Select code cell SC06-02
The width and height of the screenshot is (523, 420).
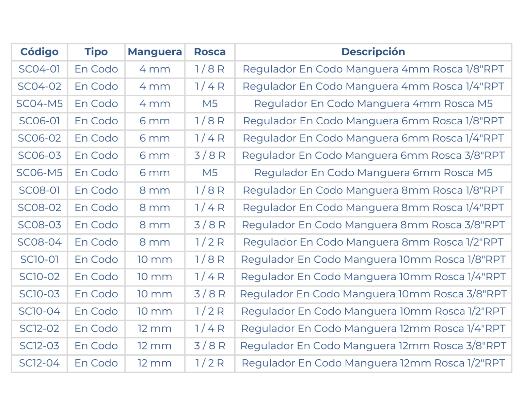tap(39, 138)
